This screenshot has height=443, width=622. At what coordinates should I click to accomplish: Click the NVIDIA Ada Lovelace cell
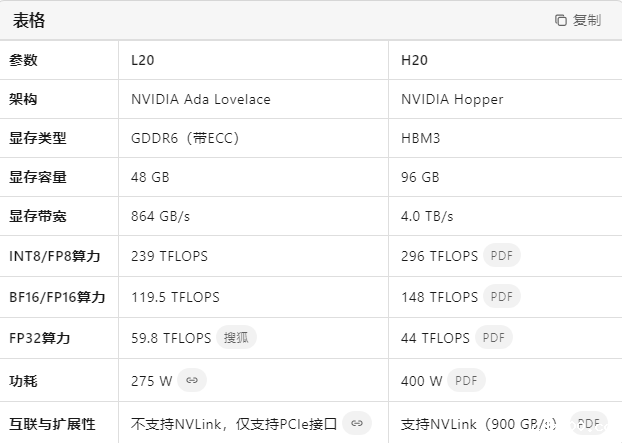[x=201, y=99]
